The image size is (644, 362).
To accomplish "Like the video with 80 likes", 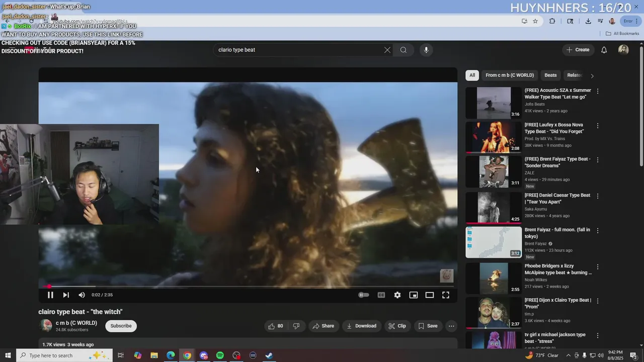I will (275, 326).
